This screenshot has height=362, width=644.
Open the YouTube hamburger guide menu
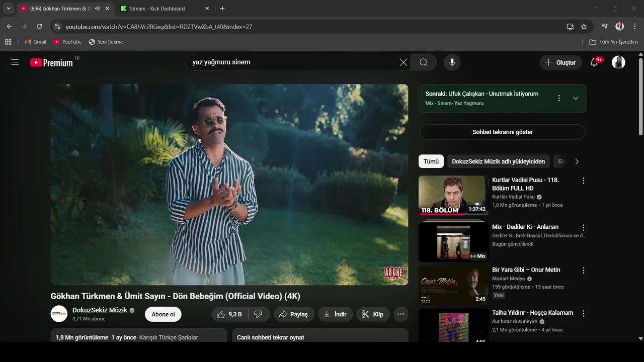click(x=15, y=62)
